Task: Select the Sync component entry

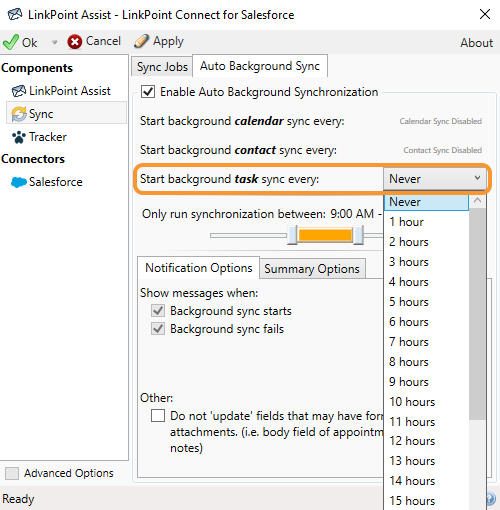Action: pos(66,114)
